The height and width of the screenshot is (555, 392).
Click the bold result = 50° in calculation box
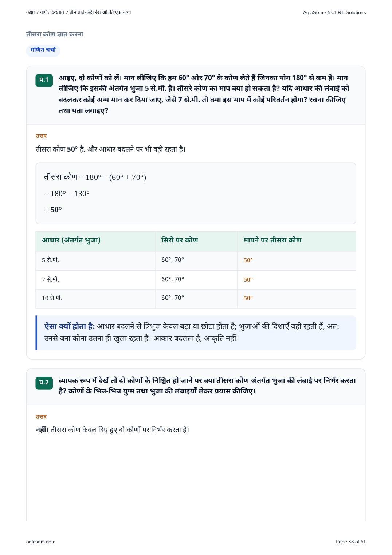click(x=53, y=210)
